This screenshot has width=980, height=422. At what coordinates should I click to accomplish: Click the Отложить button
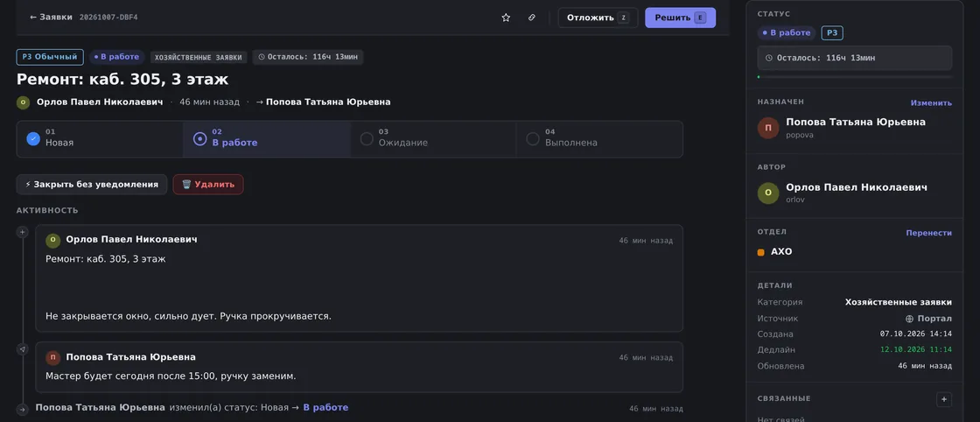pyautogui.click(x=598, y=18)
